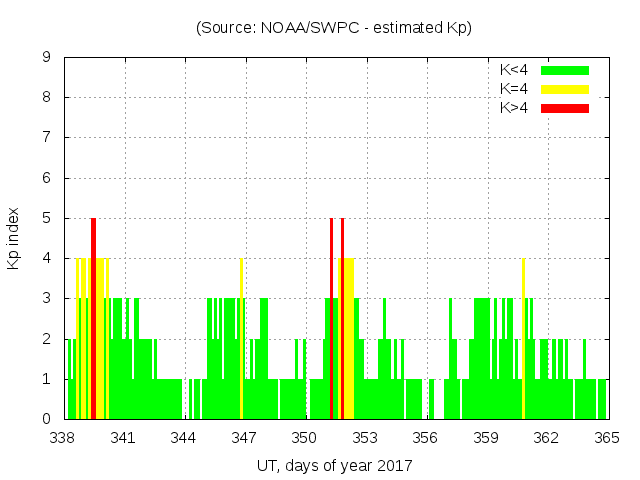The width and height of the screenshot is (640, 480).
Task: Click the green K<4 legend swatch
Action: (x=565, y=70)
